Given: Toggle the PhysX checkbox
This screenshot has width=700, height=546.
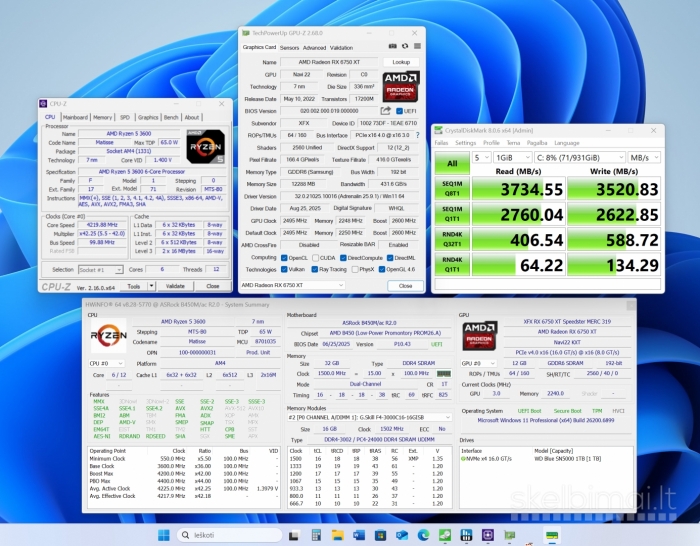Looking at the screenshot, I should click(x=355, y=269).
